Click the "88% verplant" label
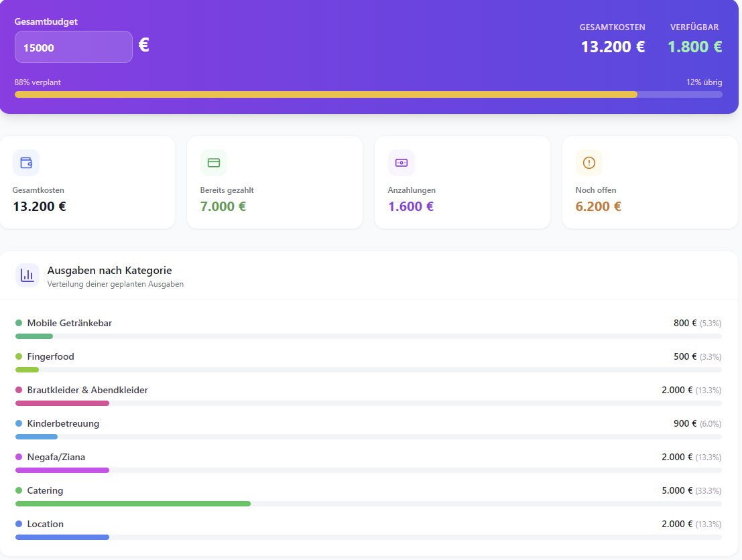This screenshot has height=560, width=742. (x=38, y=82)
